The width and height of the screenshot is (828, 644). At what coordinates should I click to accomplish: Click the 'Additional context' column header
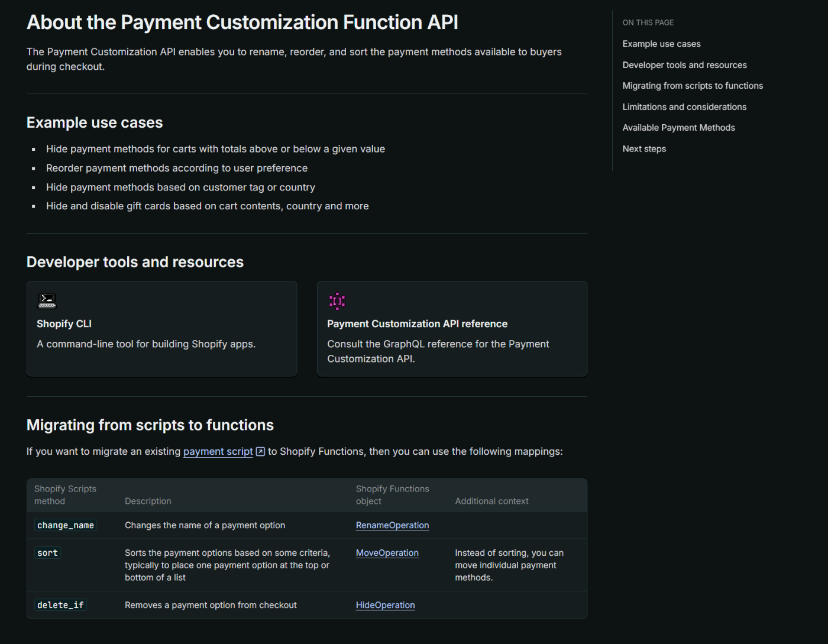491,501
